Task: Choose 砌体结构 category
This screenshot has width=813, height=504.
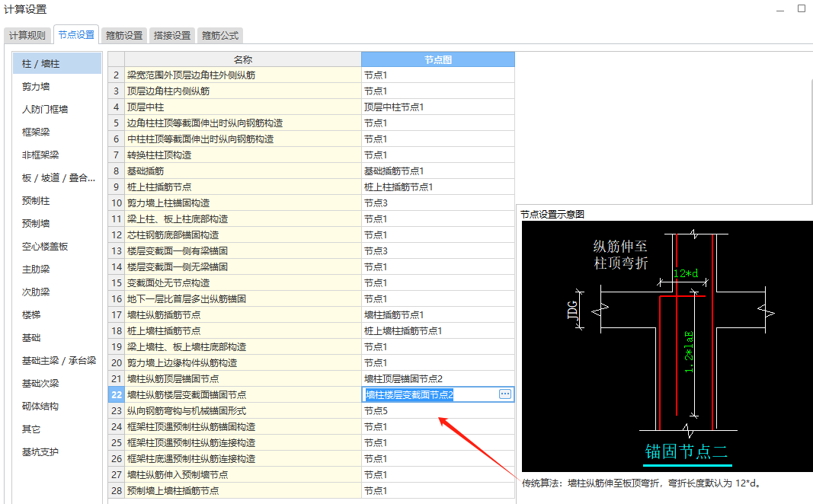Action: pos(57,406)
